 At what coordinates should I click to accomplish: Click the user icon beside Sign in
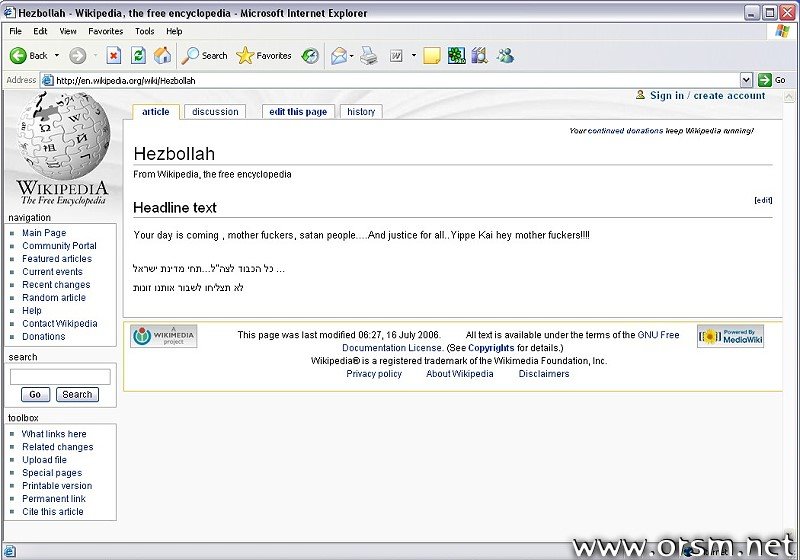640,95
